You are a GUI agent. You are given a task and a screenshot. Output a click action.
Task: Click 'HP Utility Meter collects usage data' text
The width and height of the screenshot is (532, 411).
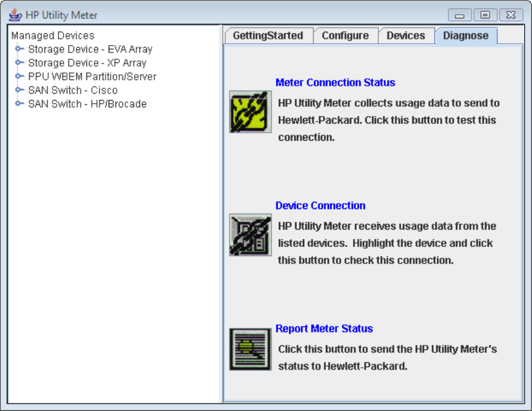coord(389,120)
